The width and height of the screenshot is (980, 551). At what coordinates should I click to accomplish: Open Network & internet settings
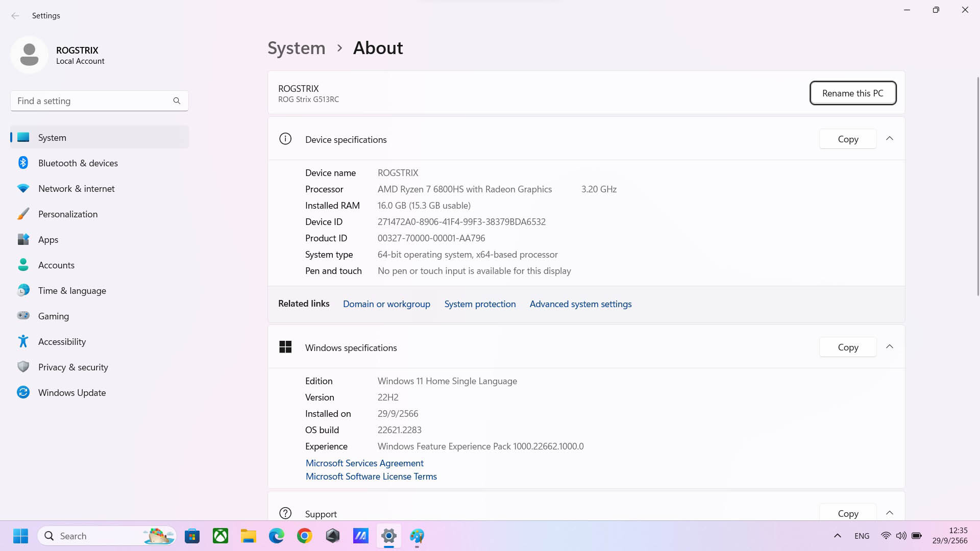coord(100,189)
